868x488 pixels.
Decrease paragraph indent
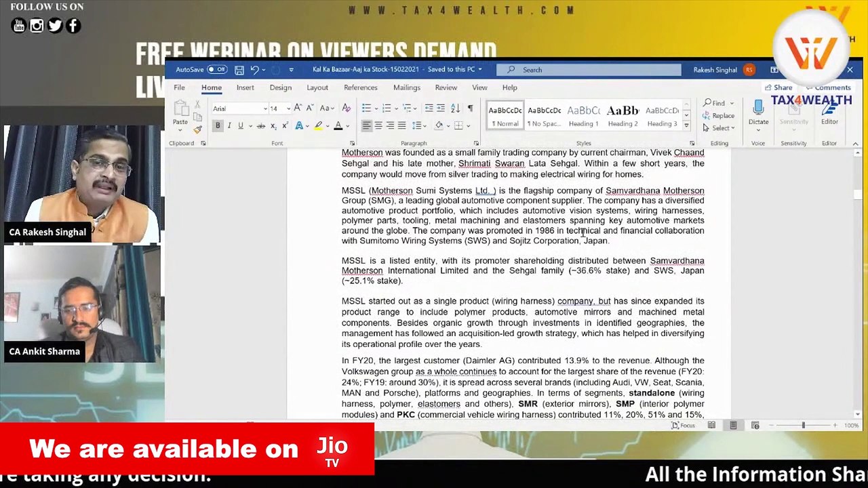pos(429,108)
